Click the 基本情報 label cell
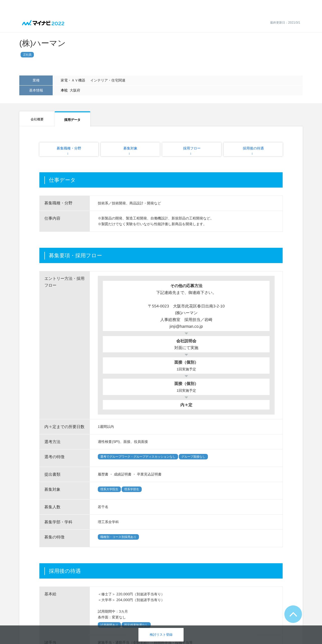Image resolution: width=322 pixels, height=644 pixels. tap(36, 90)
